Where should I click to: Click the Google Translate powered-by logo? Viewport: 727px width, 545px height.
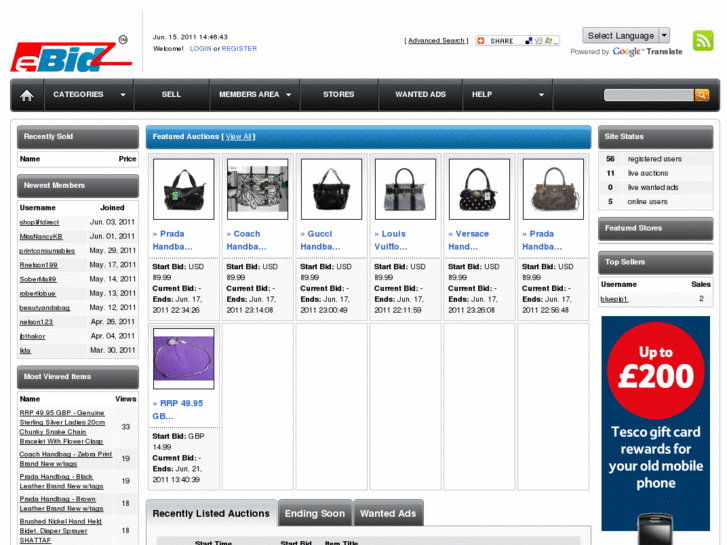pos(647,52)
